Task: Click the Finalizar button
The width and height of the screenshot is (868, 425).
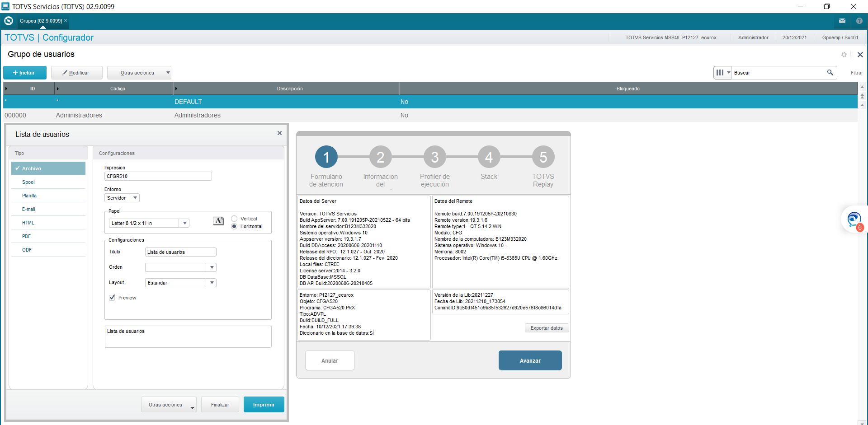Action: pyautogui.click(x=220, y=405)
